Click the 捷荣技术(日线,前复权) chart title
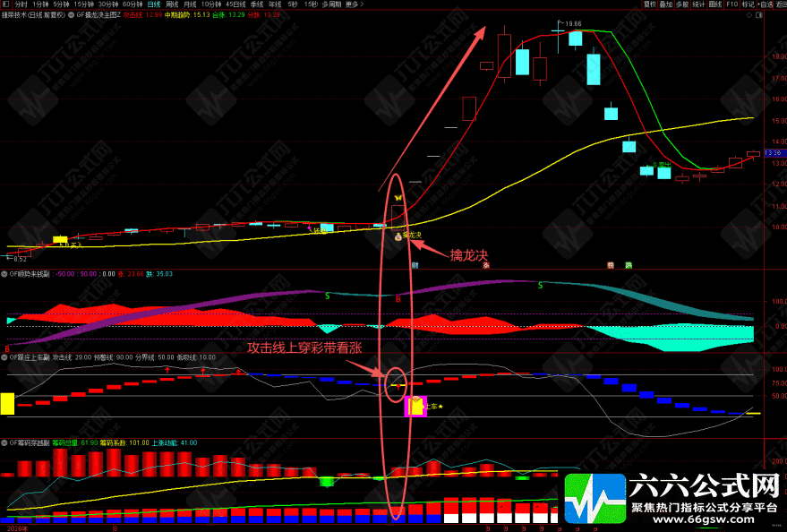This screenshot has width=787, height=532. point(33,15)
